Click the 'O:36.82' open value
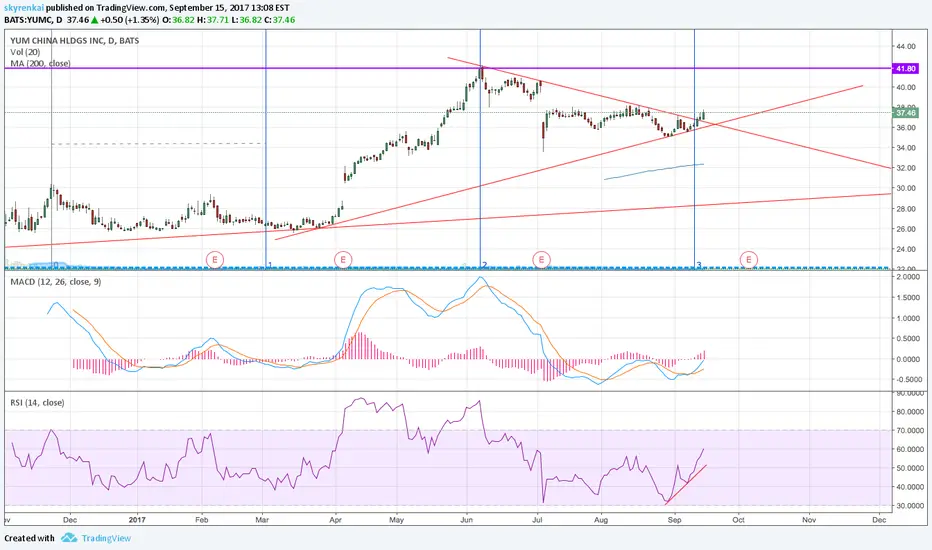The height and width of the screenshot is (550, 932). tap(179, 20)
